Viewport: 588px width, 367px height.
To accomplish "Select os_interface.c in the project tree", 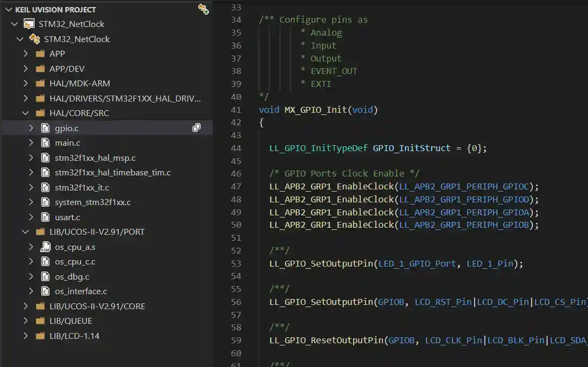I will pyautogui.click(x=80, y=291).
